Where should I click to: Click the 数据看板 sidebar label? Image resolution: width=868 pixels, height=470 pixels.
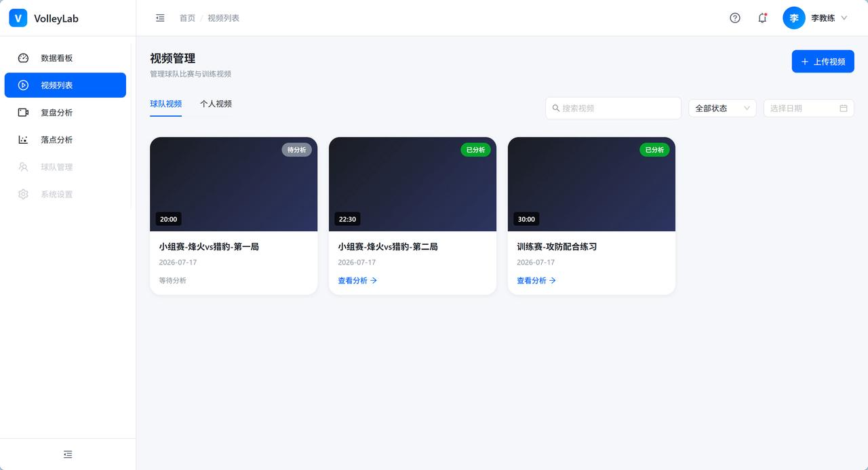(x=56, y=58)
